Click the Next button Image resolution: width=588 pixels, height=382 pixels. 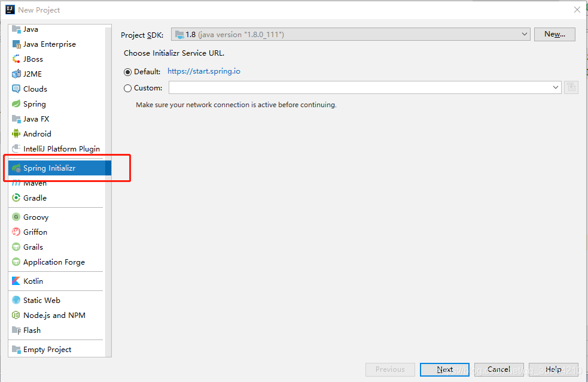(x=445, y=369)
